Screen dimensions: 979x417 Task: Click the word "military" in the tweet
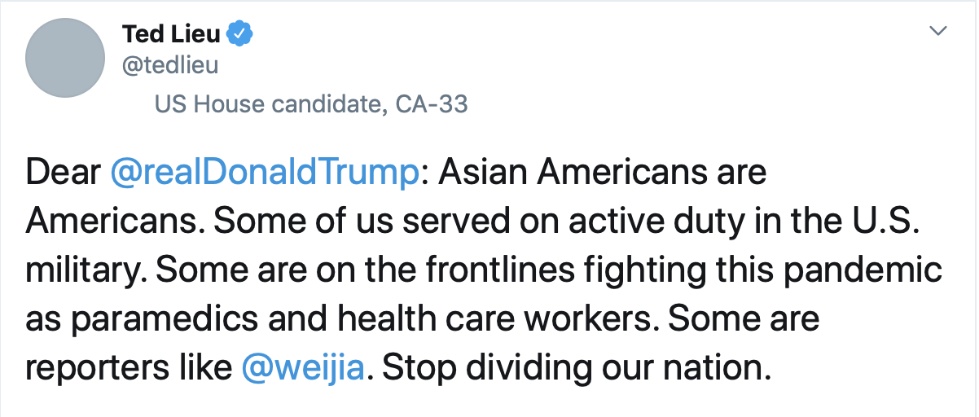(87, 270)
